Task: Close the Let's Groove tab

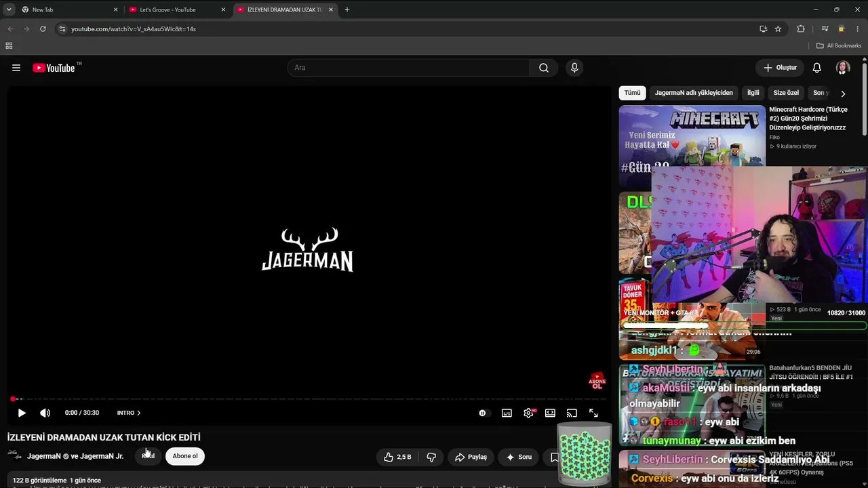Action: pyautogui.click(x=223, y=10)
